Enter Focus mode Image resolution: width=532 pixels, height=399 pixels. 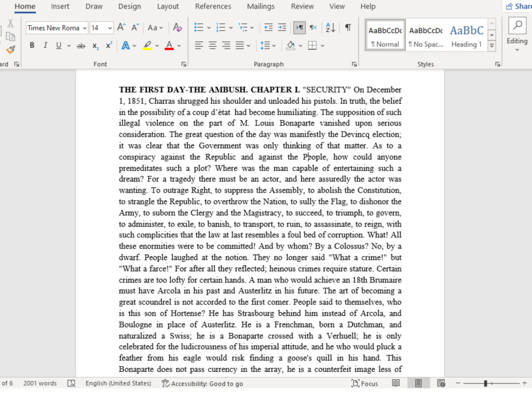click(365, 384)
